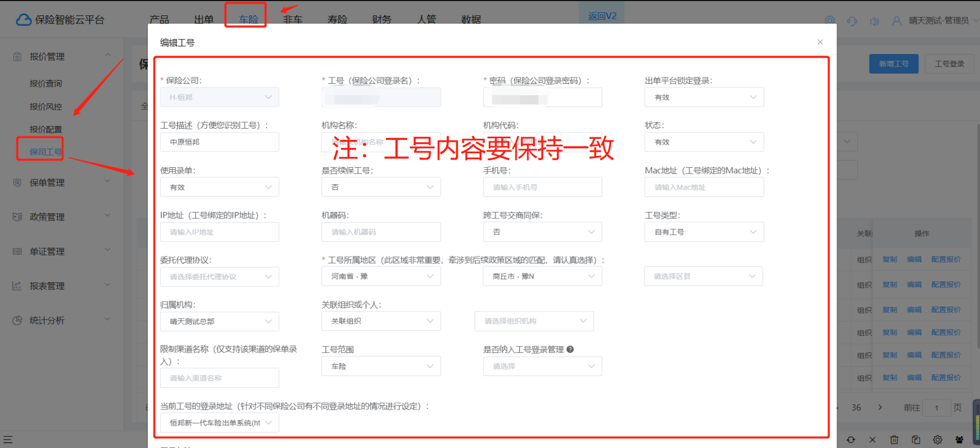Click the 工号登录 button behind the dialog
This screenshot has width=980, height=448.
pyautogui.click(x=950, y=64)
